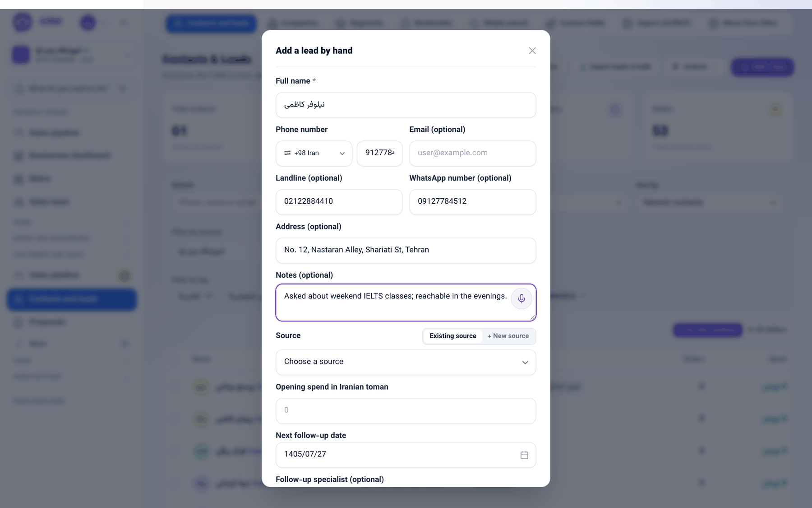Close the Add a lead dialog
The height and width of the screenshot is (508, 812).
(x=532, y=51)
